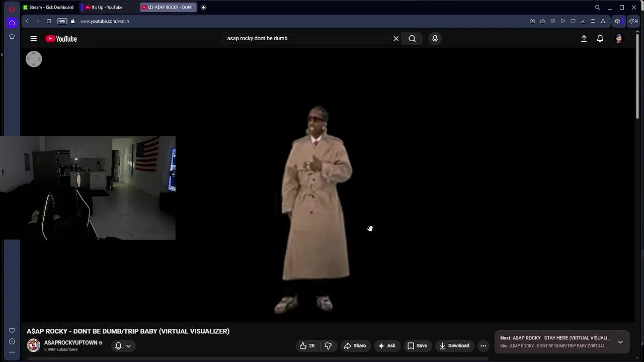Open sidebar three-dots more options
Screen dimensions: 644x362
(12, 352)
